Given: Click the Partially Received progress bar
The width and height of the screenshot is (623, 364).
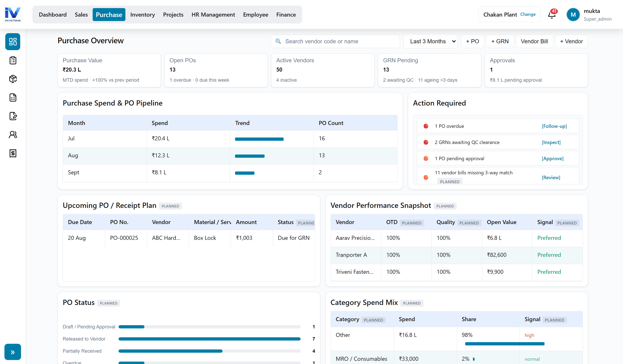Looking at the screenshot, I should [209, 351].
